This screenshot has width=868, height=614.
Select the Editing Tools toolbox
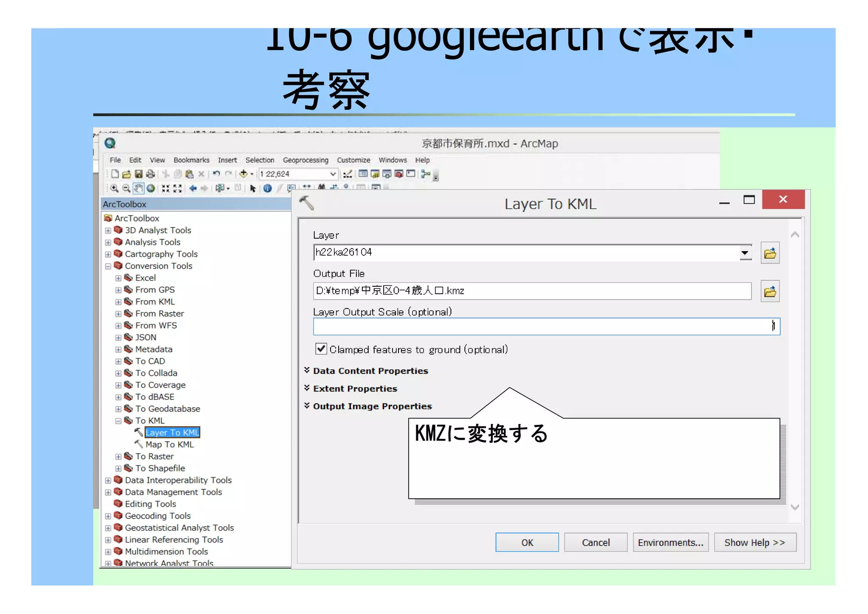coord(150,504)
